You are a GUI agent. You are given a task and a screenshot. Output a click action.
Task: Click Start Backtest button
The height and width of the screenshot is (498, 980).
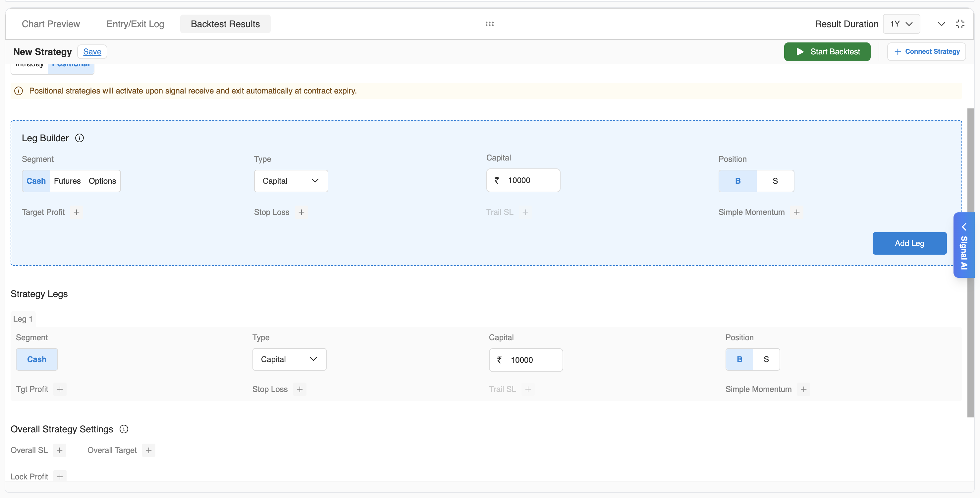[x=827, y=51]
